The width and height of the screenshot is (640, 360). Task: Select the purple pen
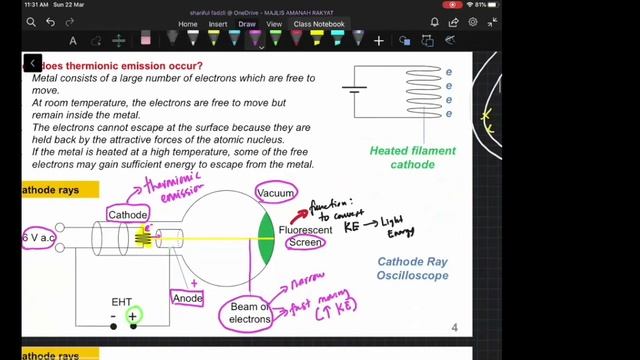coord(255,38)
